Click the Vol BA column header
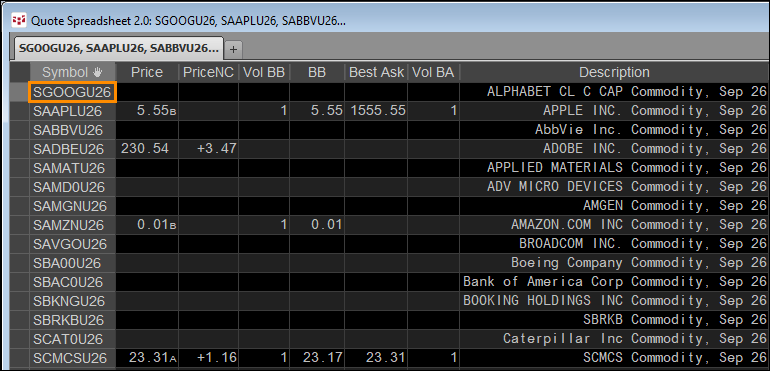This screenshot has height=371, width=770. click(x=433, y=73)
